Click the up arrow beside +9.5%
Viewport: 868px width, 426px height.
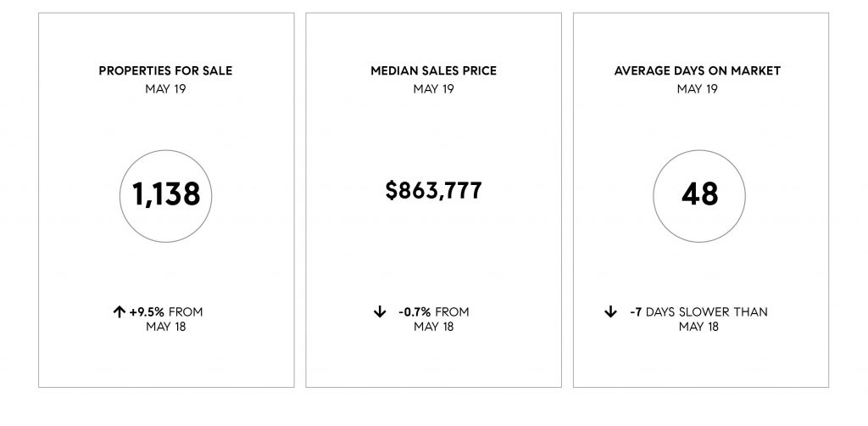click(119, 312)
